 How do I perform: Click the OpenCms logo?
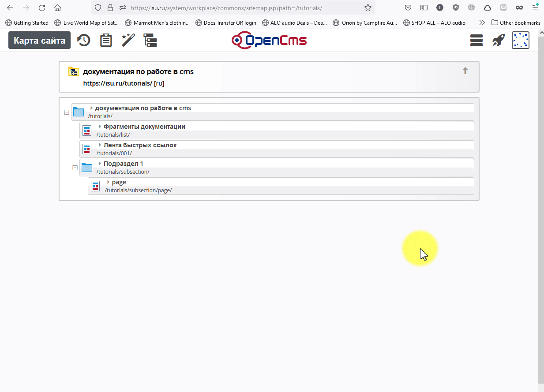click(x=269, y=41)
